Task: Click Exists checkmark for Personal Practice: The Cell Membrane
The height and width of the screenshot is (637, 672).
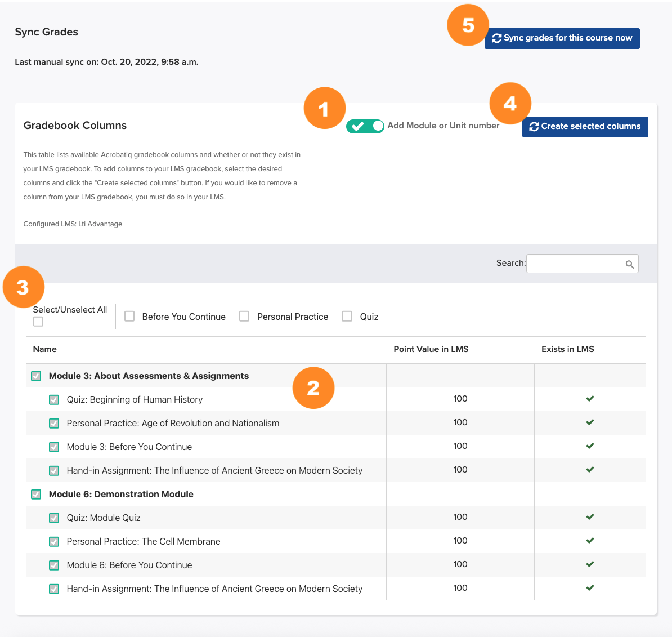Action: [590, 540]
